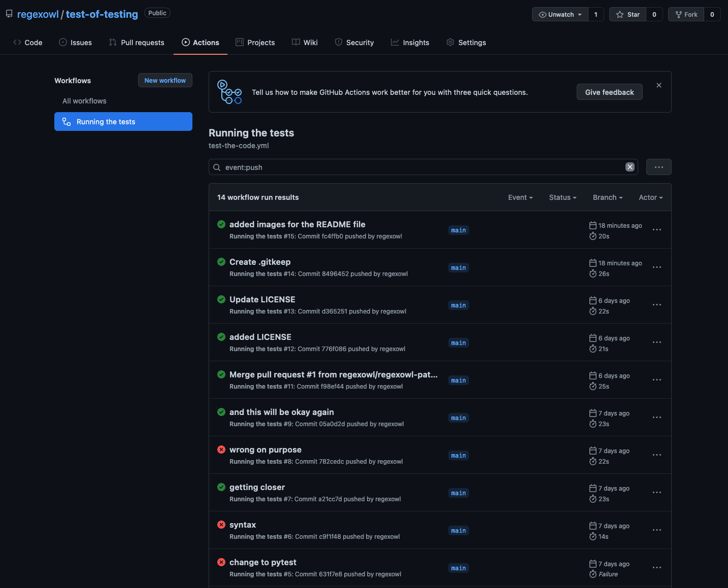Expand the Event filter dropdown
Viewport: 728px width, 588px height.
point(520,197)
